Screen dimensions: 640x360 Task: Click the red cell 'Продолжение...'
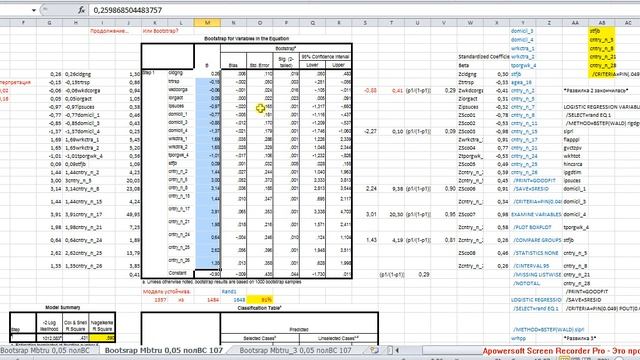(109, 31)
